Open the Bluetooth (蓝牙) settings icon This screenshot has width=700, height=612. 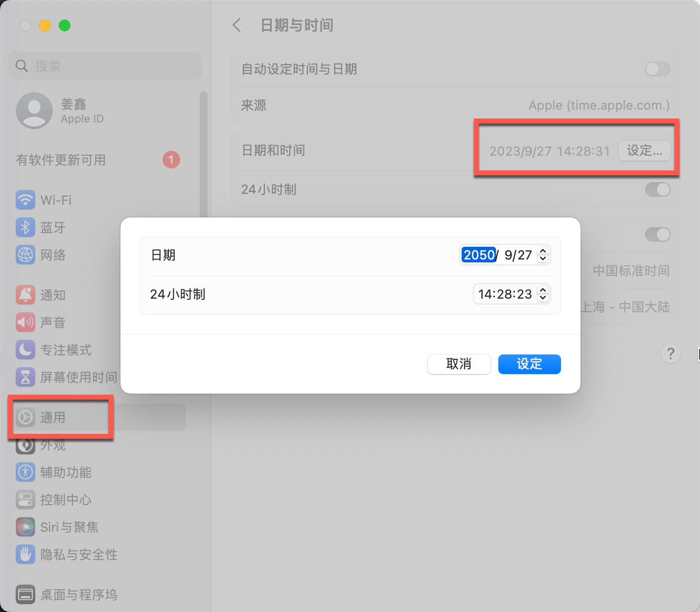click(25, 227)
